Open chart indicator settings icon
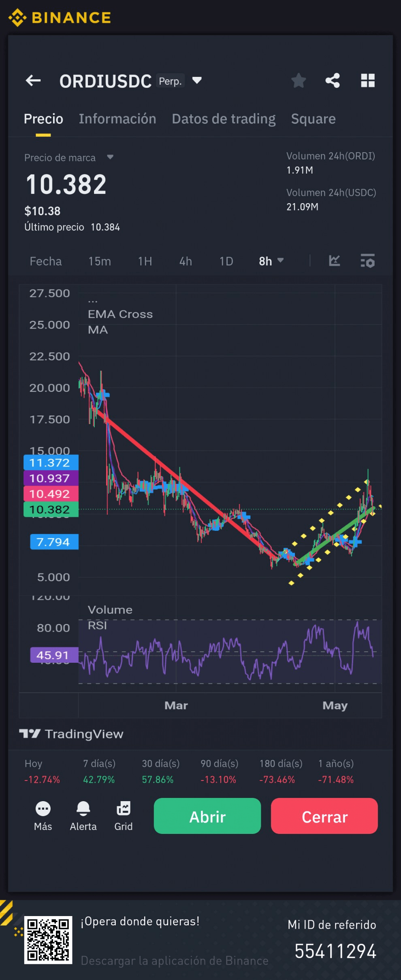 click(x=368, y=261)
